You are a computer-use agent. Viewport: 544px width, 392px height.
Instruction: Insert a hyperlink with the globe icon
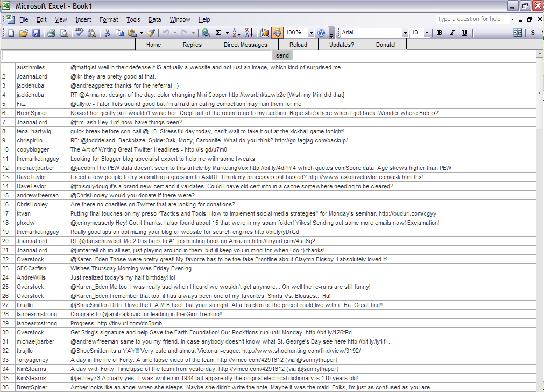click(206, 33)
